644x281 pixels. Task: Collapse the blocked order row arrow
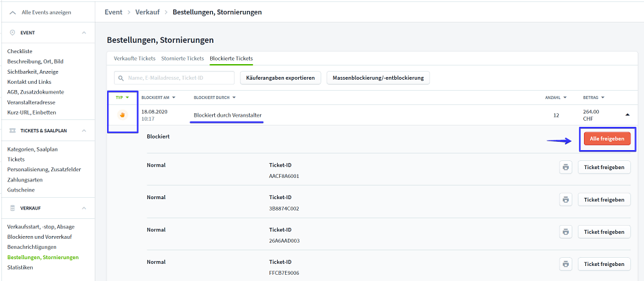pos(628,115)
